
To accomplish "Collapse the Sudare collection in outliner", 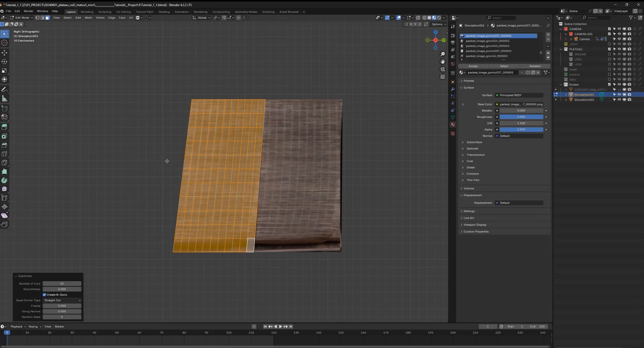I will pyautogui.click(x=561, y=85).
